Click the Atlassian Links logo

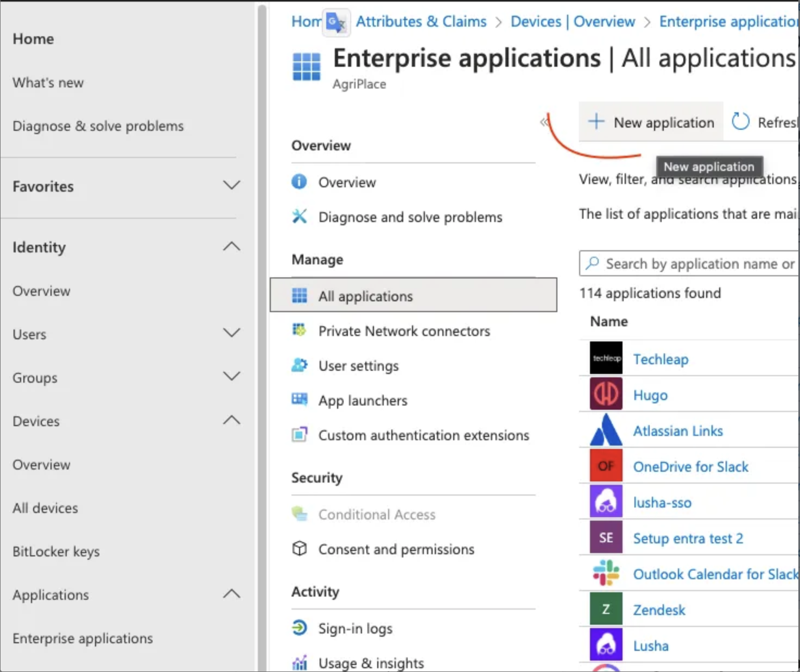(x=606, y=430)
